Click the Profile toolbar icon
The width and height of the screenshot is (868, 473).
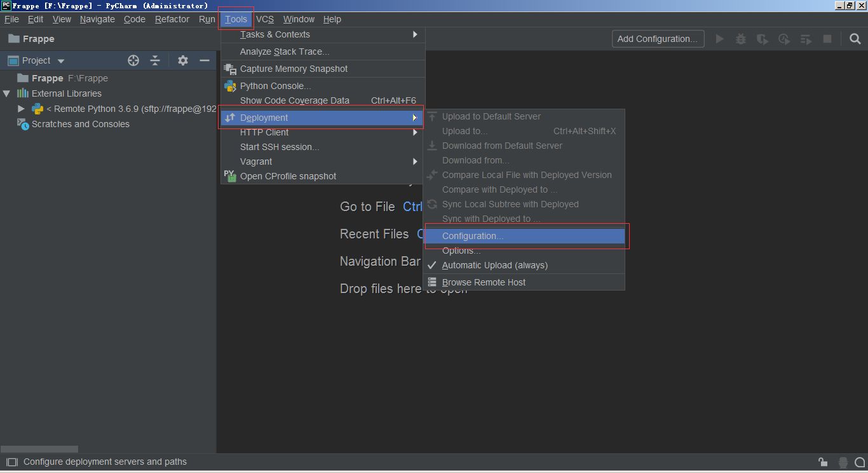784,39
